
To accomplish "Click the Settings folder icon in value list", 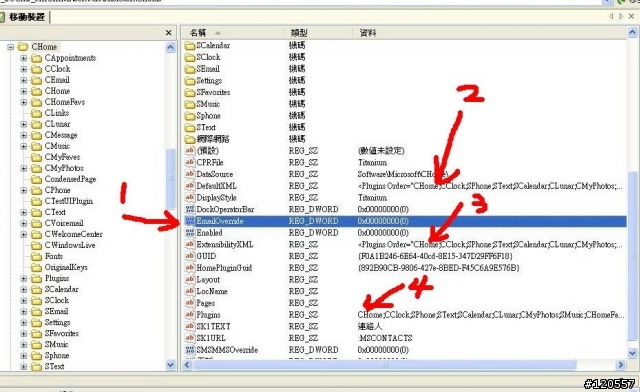I will point(190,81).
